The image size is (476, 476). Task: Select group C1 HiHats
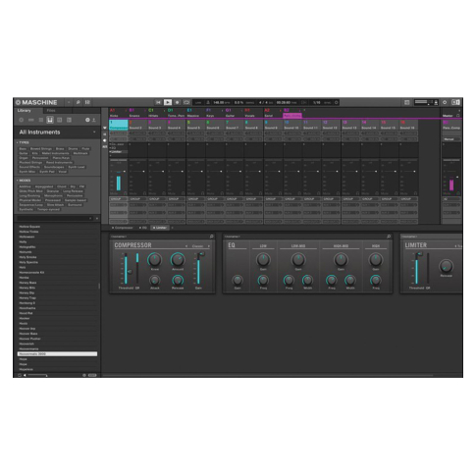pos(156,113)
